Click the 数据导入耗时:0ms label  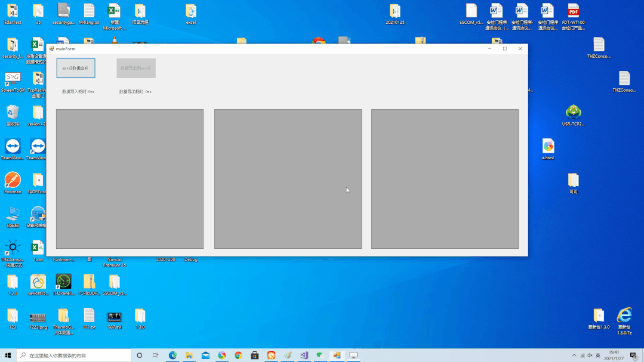[x=78, y=91]
